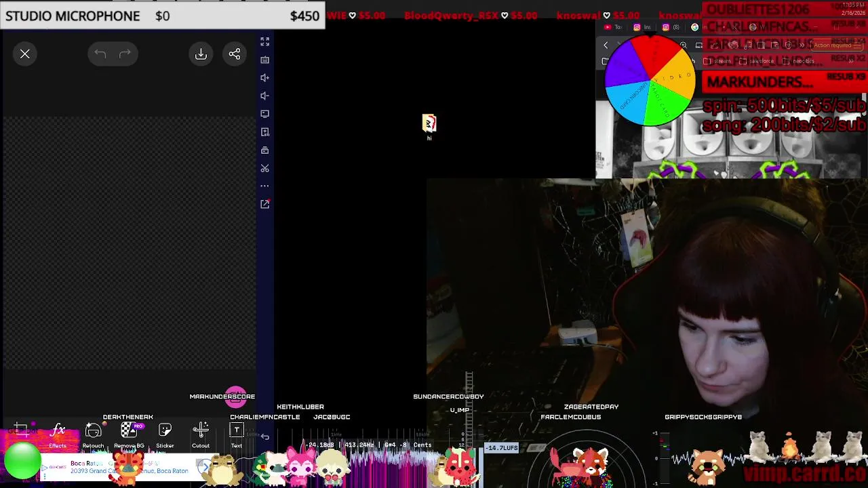Increase volume in the emulator sidebar

click(265, 78)
